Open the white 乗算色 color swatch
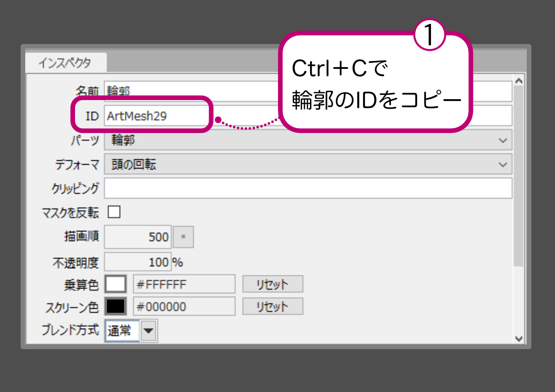 click(117, 284)
